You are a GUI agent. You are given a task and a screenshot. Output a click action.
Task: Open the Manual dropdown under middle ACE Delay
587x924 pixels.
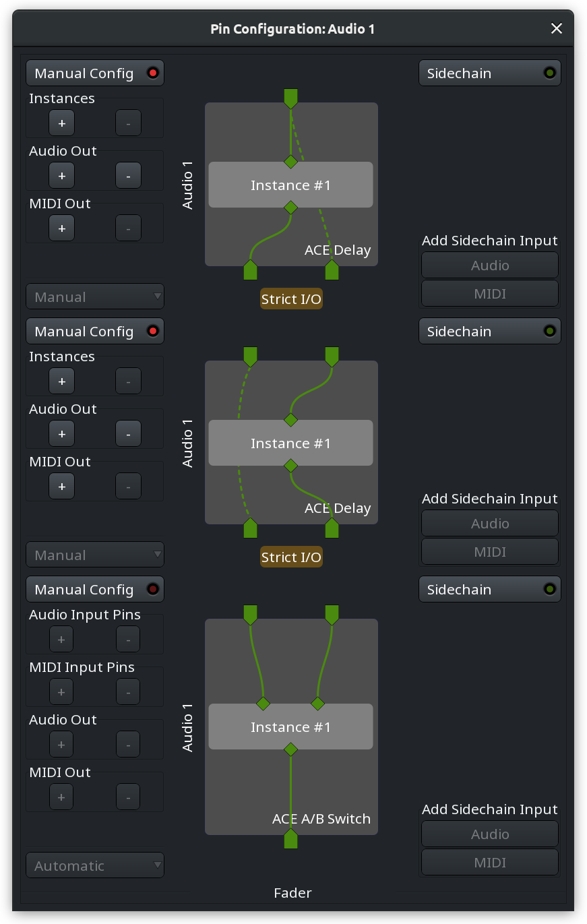click(95, 555)
